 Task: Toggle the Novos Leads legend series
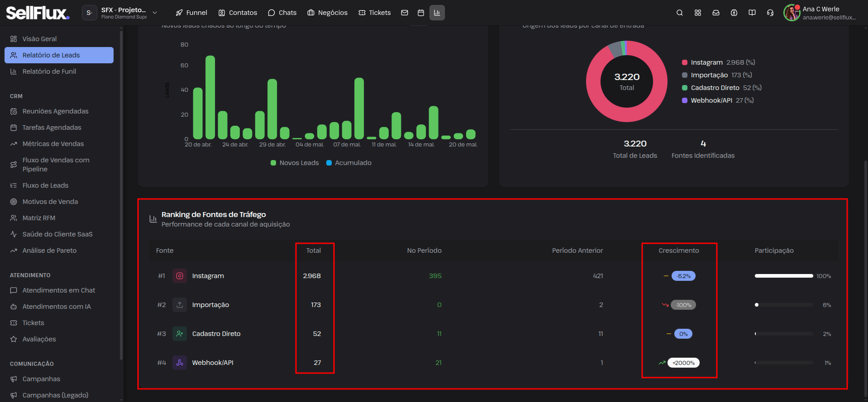coord(295,163)
